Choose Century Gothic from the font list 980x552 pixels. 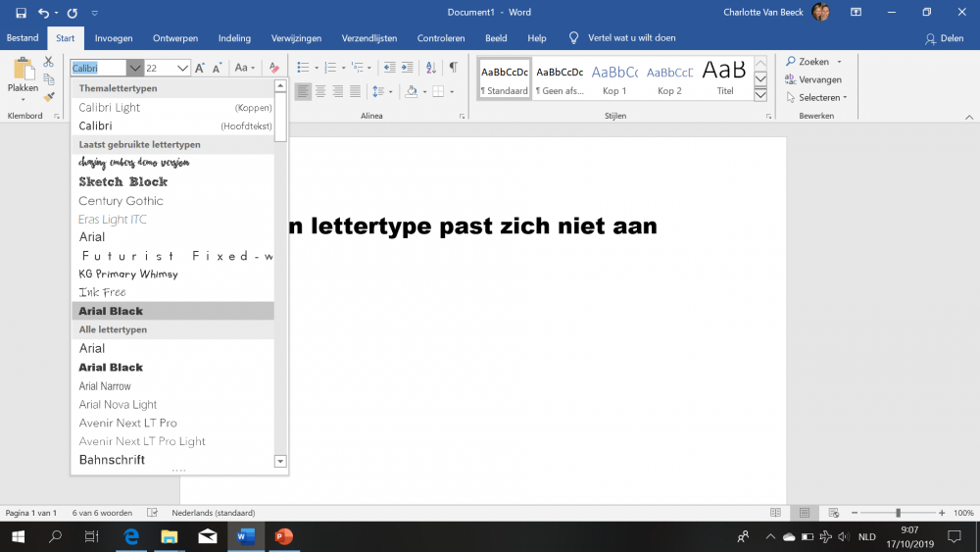point(122,201)
